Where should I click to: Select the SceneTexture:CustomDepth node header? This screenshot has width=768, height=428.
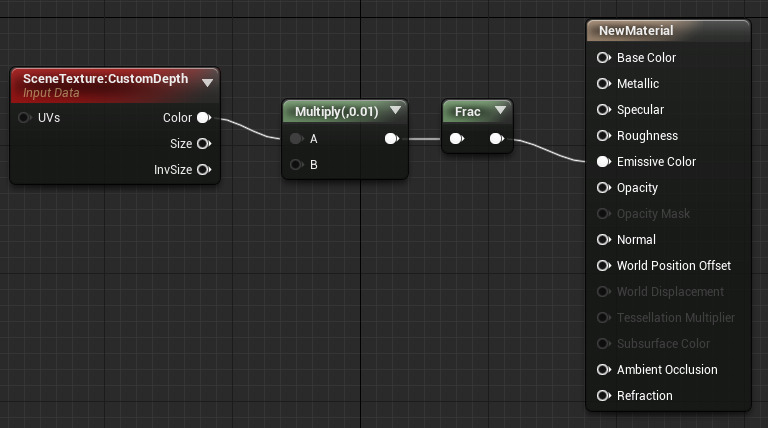click(115, 86)
